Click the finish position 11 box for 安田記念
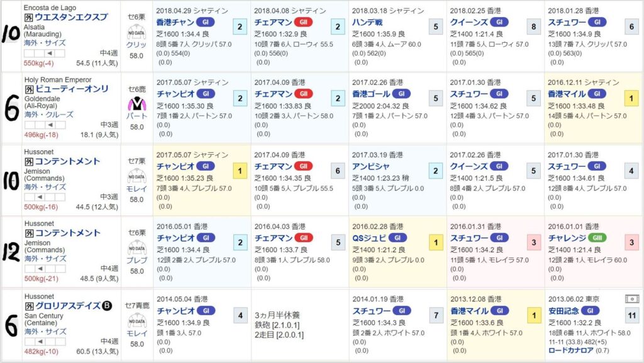 [x=631, y=315]
